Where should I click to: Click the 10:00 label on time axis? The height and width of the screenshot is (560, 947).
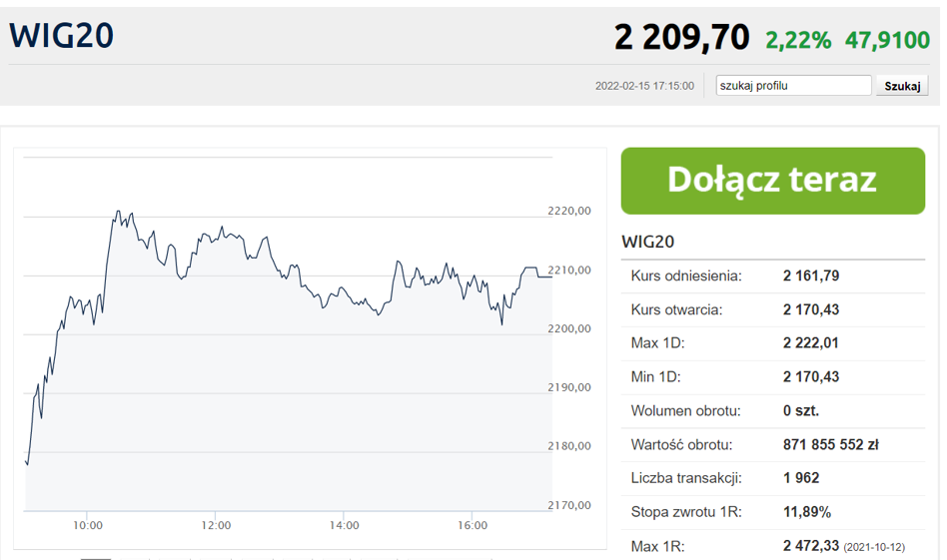(88, 526)
